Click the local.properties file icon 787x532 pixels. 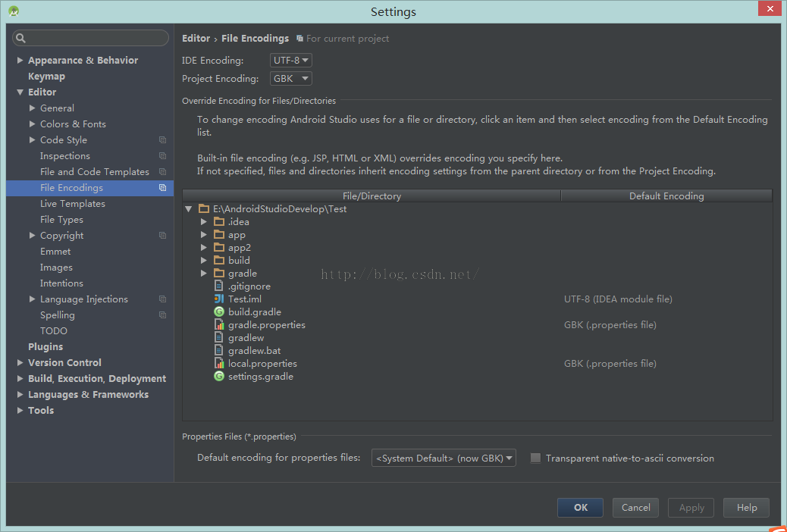(x=219, y=364)
